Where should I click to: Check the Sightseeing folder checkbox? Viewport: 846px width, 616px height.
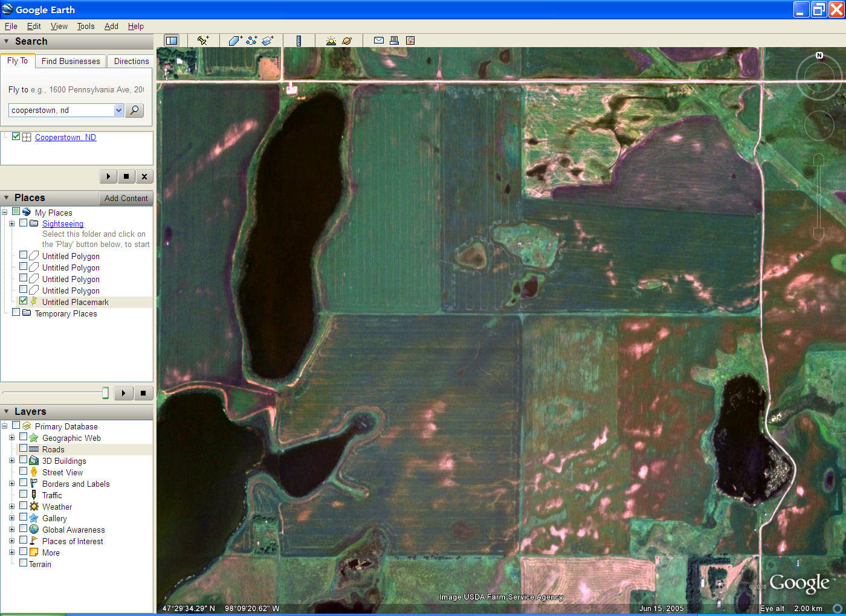pos(23,223)
